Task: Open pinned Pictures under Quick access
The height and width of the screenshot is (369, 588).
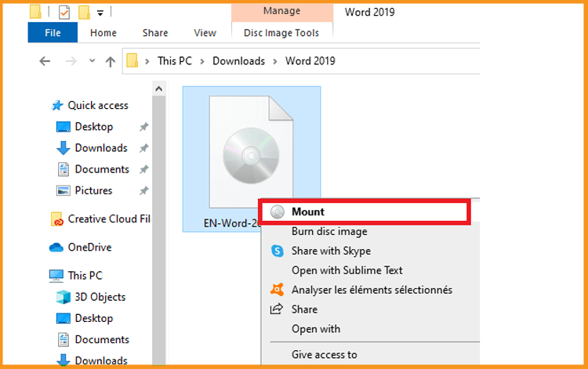Action: click(93, 190)
